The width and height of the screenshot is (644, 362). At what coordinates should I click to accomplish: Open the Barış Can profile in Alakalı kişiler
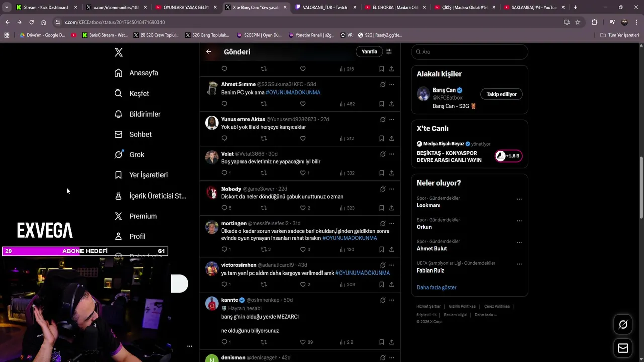click(x=444, y=90)
